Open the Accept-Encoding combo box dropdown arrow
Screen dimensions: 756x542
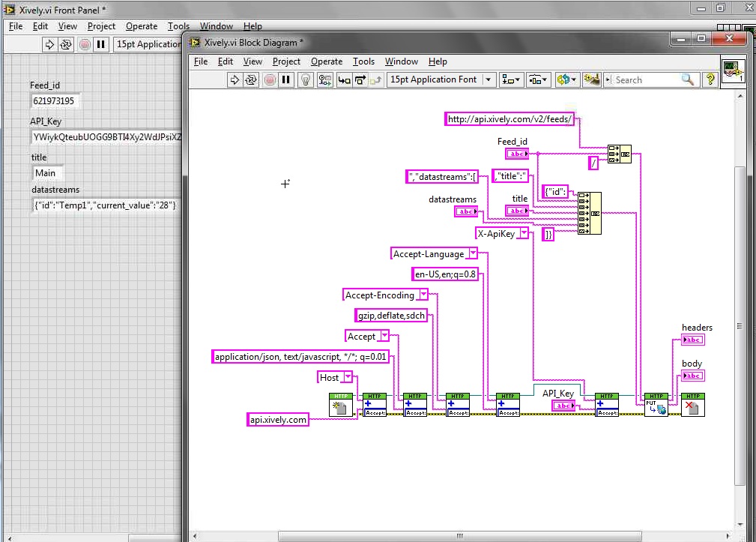(423, 295)
